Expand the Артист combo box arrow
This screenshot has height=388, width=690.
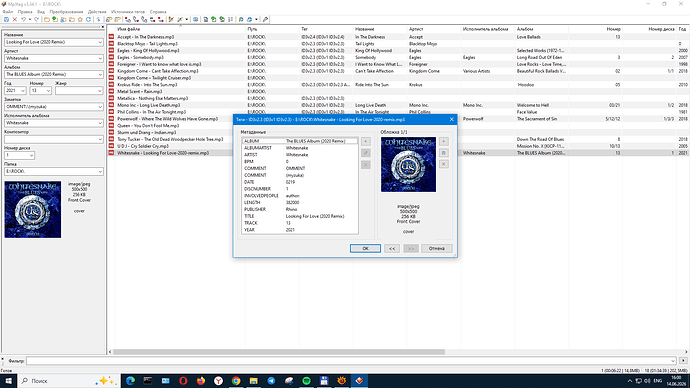pos(100,58)
